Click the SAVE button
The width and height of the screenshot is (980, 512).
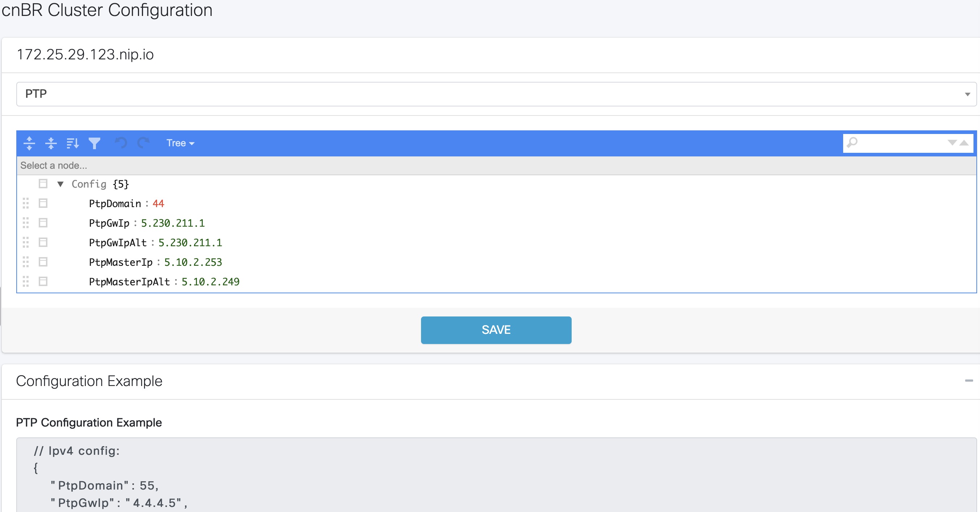(496, 330)
